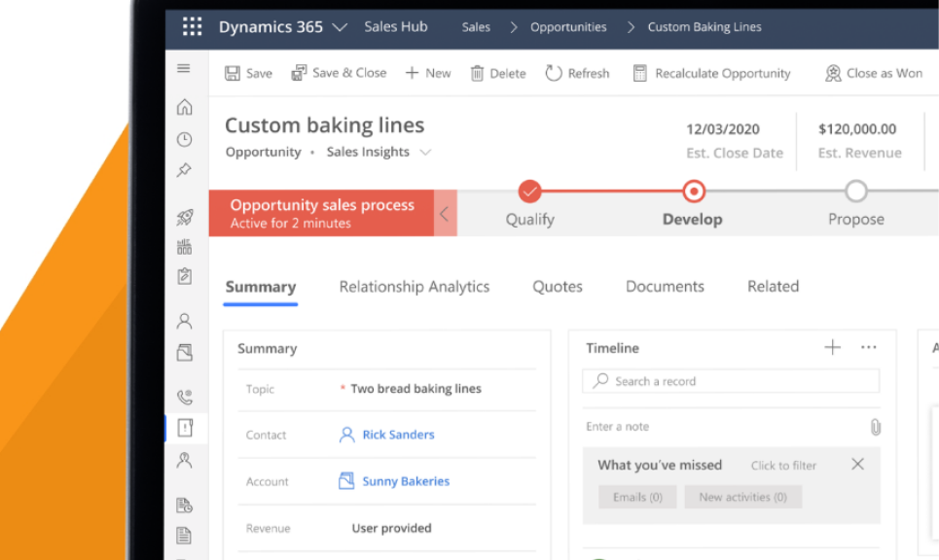Click Close as Won command

click(x=874, y=73)
